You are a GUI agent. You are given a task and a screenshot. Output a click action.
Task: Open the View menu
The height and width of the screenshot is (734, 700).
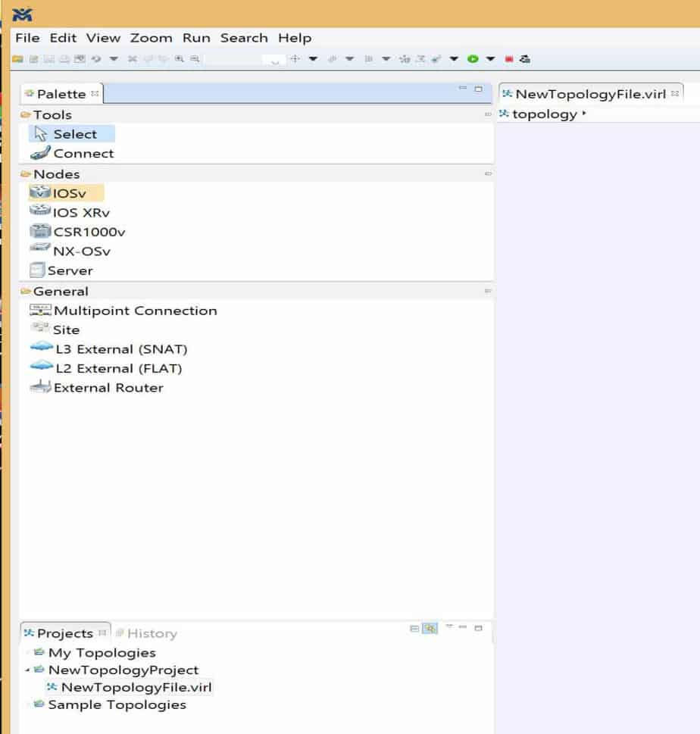pyautogui.click(x=104, y=38)
